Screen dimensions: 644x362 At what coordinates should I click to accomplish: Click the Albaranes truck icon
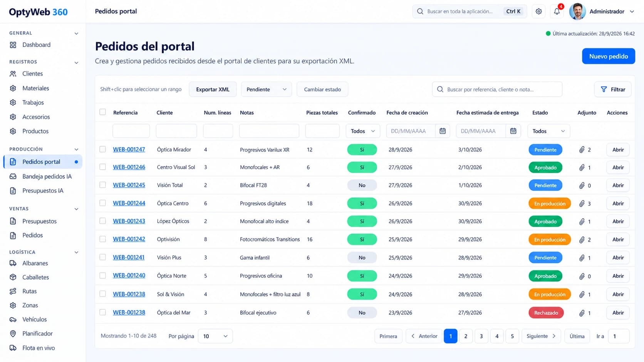pyautogui.click(x=13, y=264)
